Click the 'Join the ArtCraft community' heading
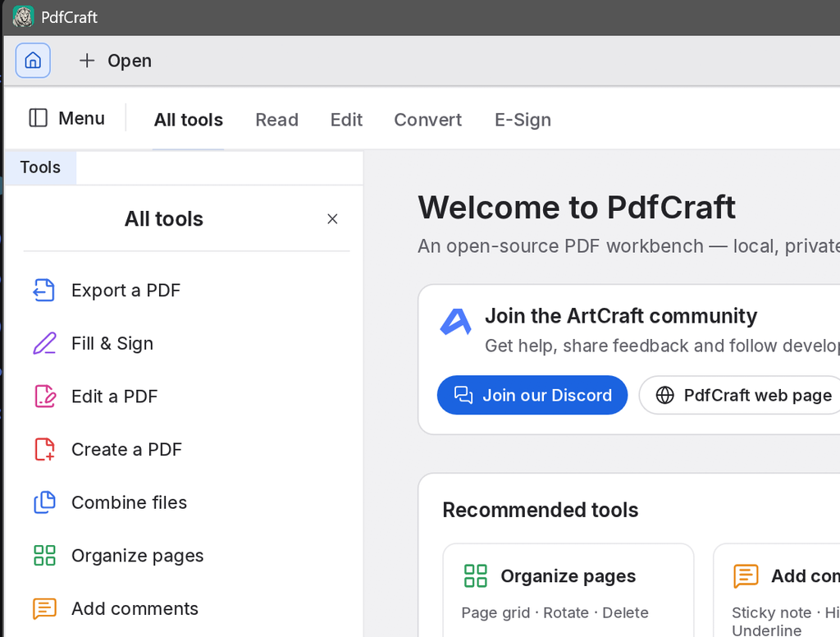The image size is (840, 637). (x=621, y=316)
